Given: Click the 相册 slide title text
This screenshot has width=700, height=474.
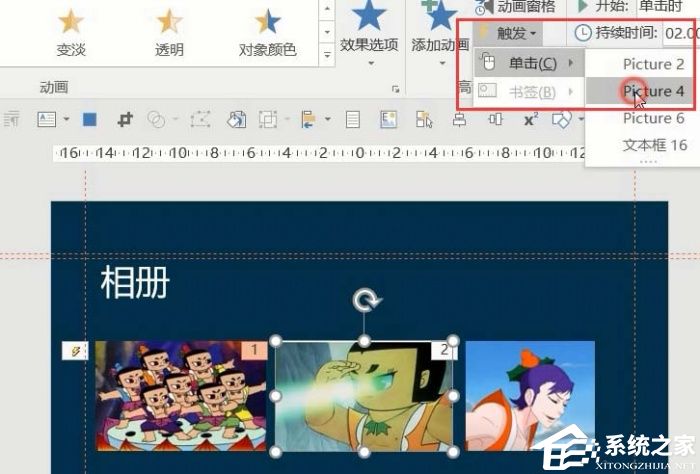Looking at the screenshot, I should [135, 282].
